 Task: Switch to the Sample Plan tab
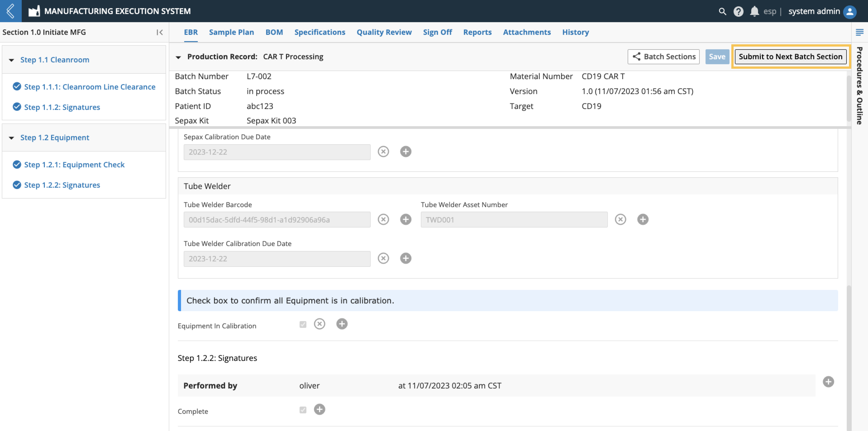click(x=231, y=32)
